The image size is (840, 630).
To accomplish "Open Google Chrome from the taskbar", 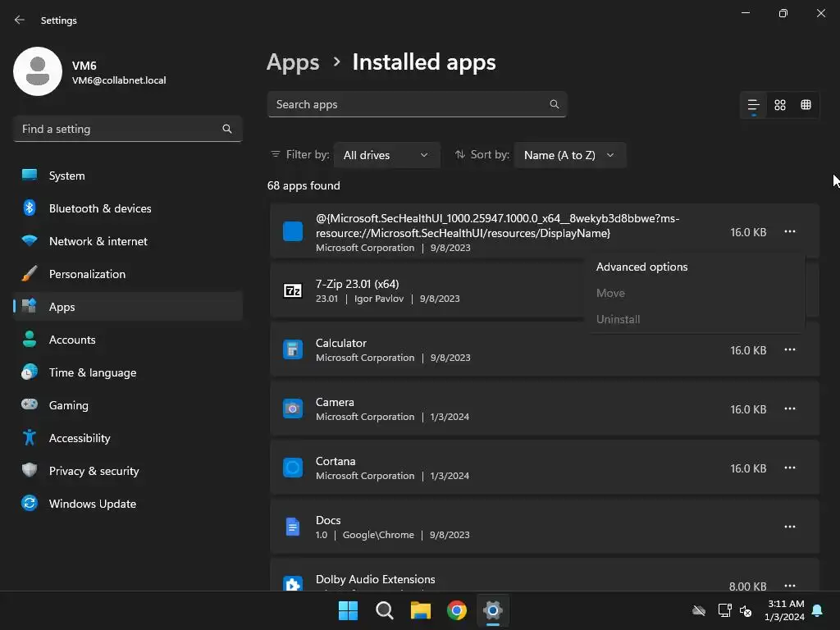I will tap(457, 610).
